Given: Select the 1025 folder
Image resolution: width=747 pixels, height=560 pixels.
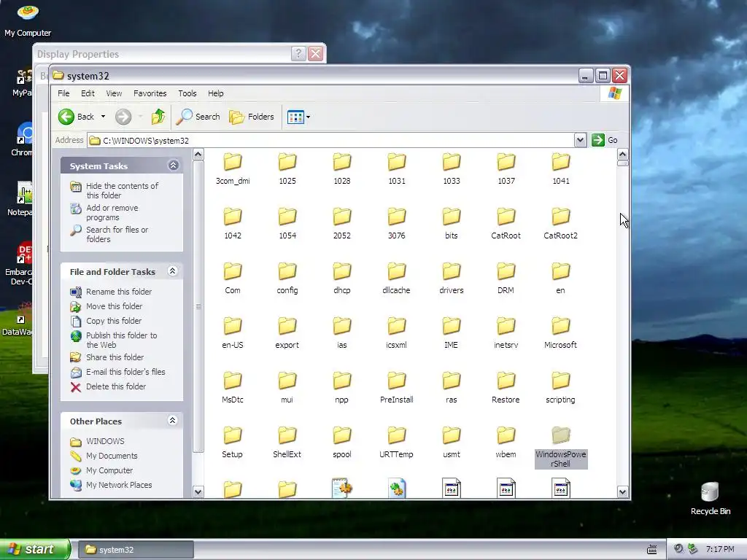Looking at the screenshot, I should click(287, 168).
